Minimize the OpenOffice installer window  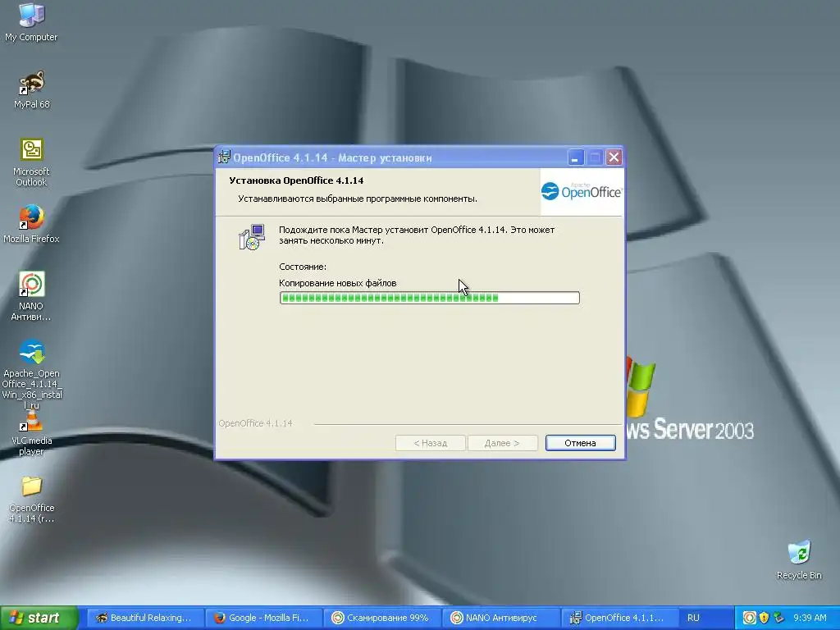(x=575, y=157)
